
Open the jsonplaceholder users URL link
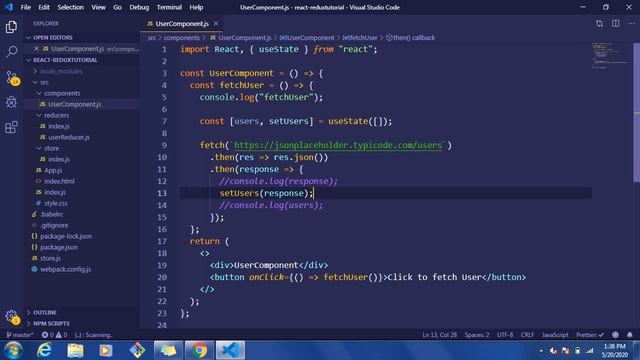pyautogui.click(x=338, y=145)
